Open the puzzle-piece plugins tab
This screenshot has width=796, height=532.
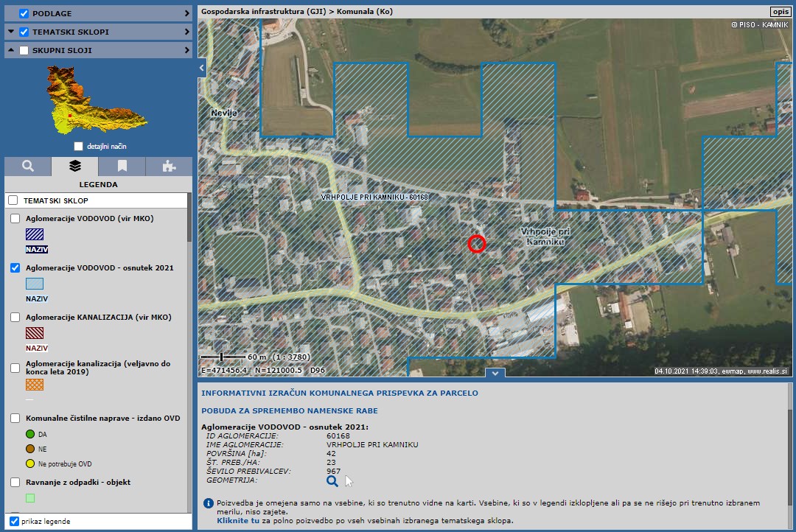(169, 166)
